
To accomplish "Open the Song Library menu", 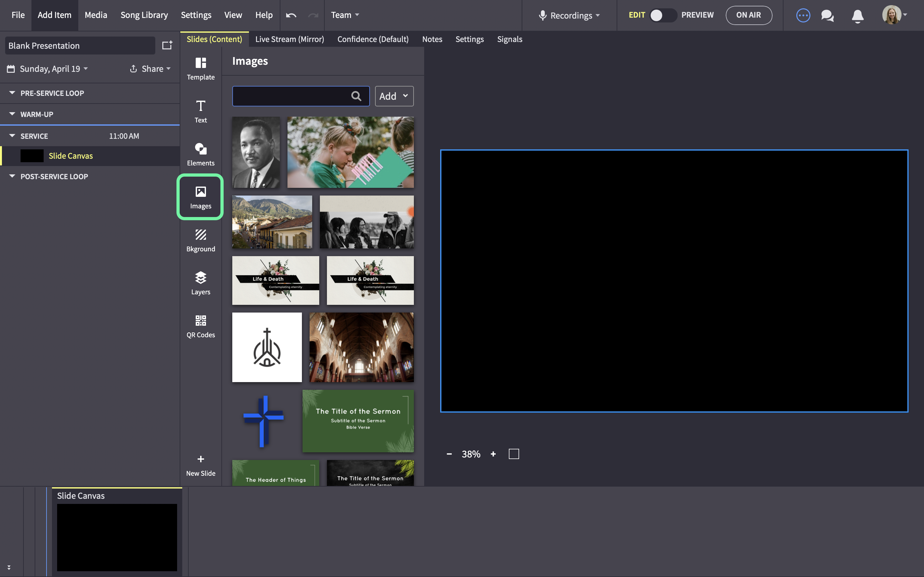I will point(144,15).
